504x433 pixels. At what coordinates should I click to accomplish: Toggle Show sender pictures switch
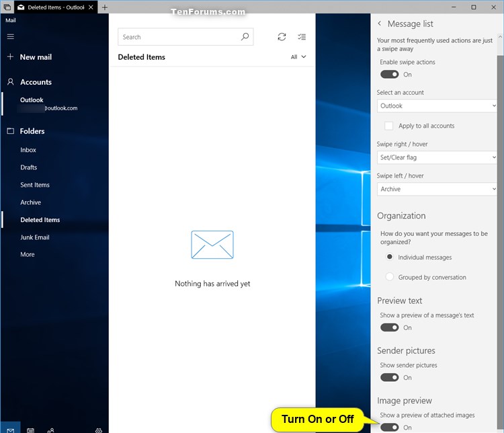click(x=390, y=377)
